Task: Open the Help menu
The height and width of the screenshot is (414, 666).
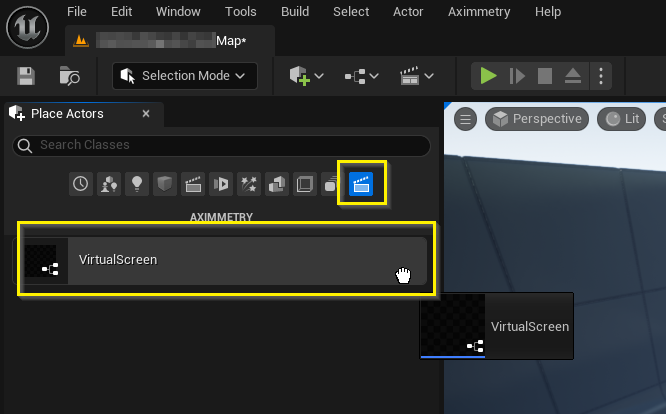Action: pyautogui.click(x=548, y=12)
